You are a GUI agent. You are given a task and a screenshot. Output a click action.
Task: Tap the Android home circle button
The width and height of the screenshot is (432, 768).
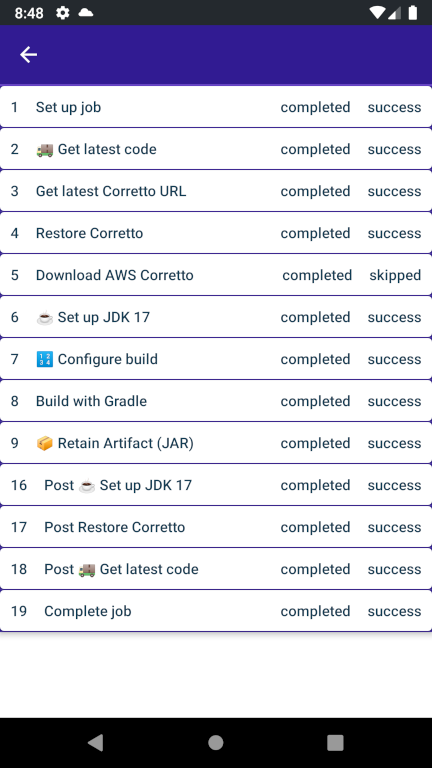pos(216,743)
